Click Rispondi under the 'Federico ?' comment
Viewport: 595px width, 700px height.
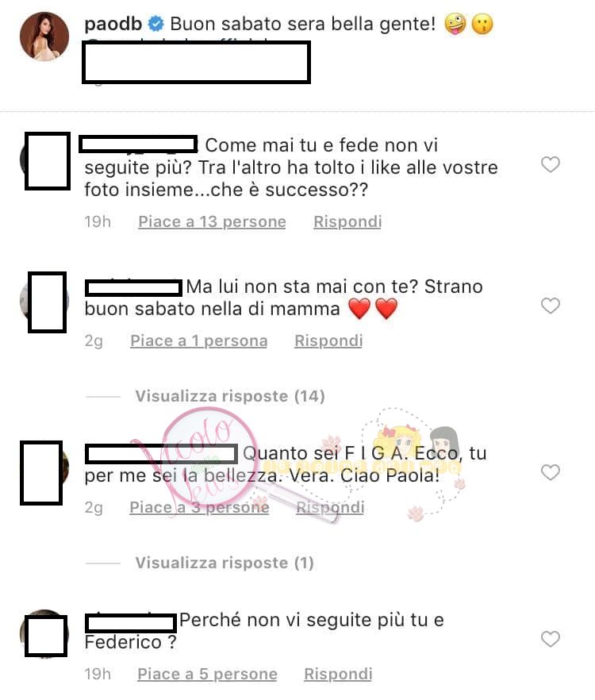point(338,674)
